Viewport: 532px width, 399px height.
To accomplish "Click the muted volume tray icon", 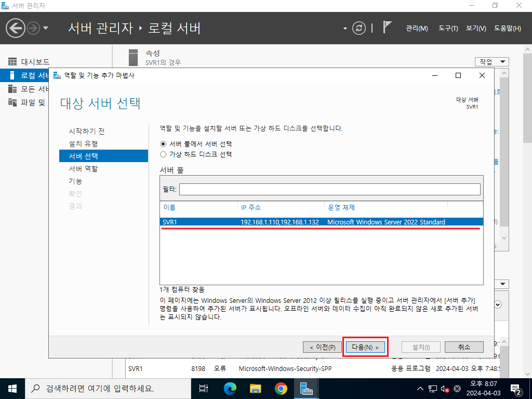I will tap(445, 389).
